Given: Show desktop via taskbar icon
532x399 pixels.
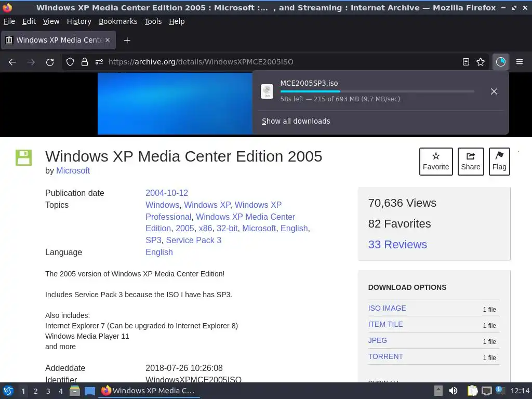Looking at the screenshot, I should (89, 391).
